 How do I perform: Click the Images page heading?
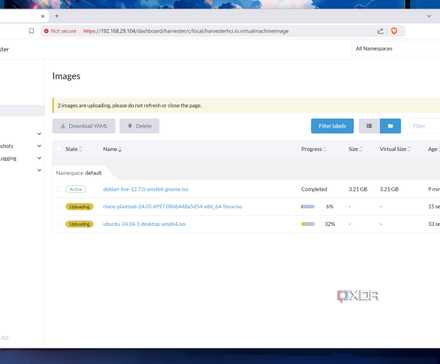pyautogui.click(x=66, y=76)
